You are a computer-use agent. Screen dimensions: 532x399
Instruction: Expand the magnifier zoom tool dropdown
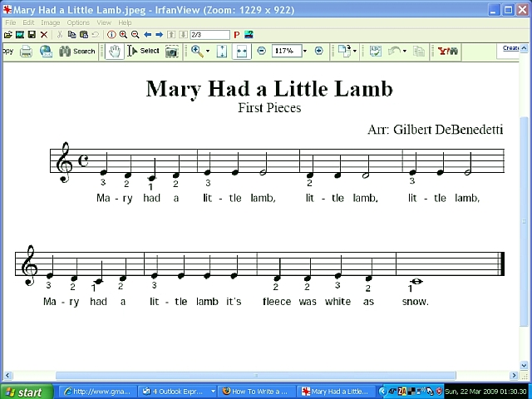coord(206,52)
